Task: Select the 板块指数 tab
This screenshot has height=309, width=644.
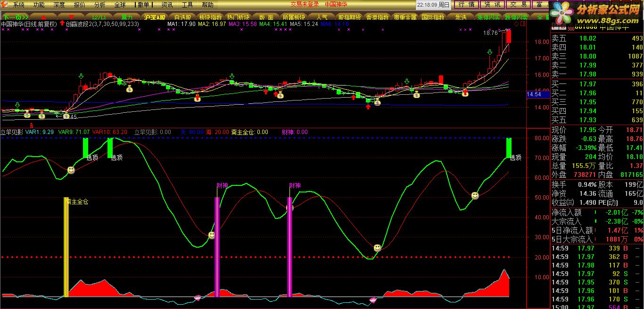Action: click(x=210, y=17)
